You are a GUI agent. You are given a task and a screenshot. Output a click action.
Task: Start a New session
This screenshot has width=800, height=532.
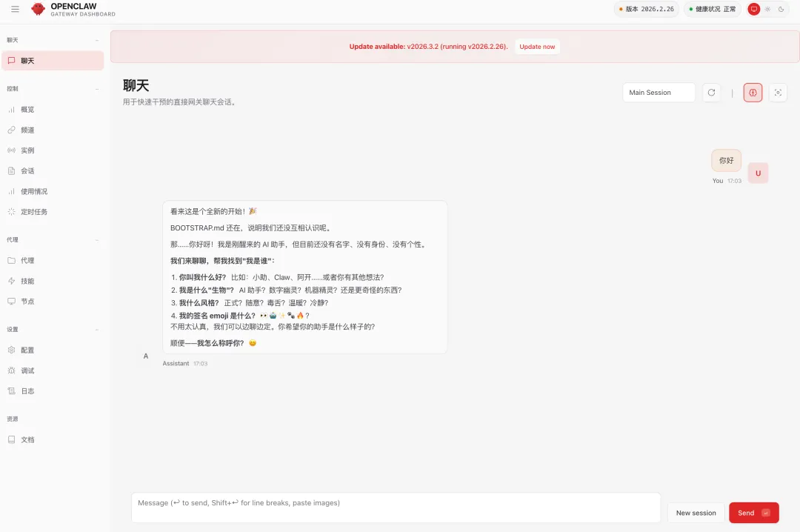[x=696, y=513]
